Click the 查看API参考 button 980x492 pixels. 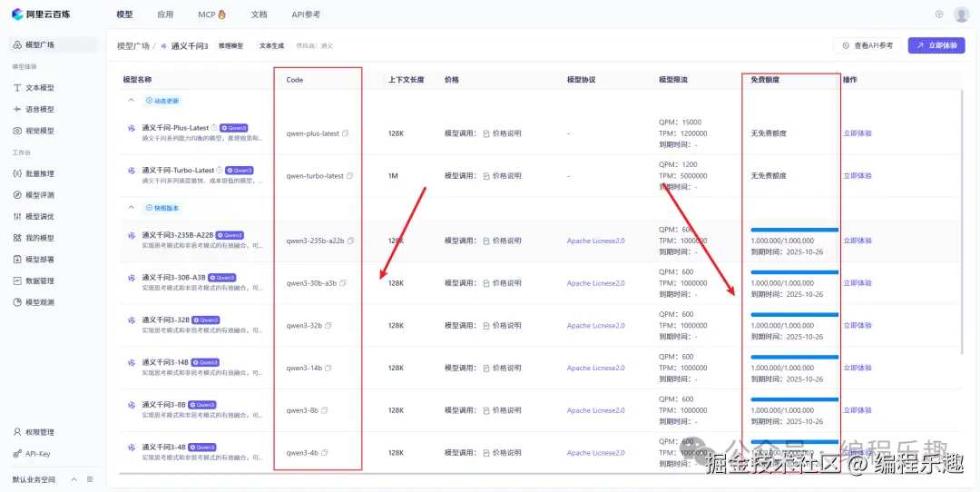coord(867,45)
